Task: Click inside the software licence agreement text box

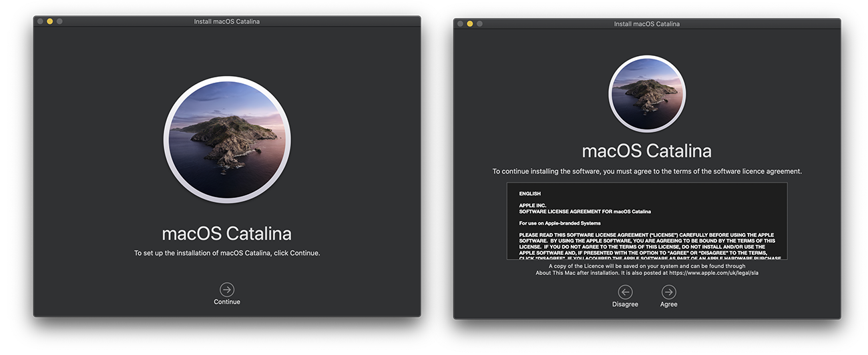Action: 646,220
